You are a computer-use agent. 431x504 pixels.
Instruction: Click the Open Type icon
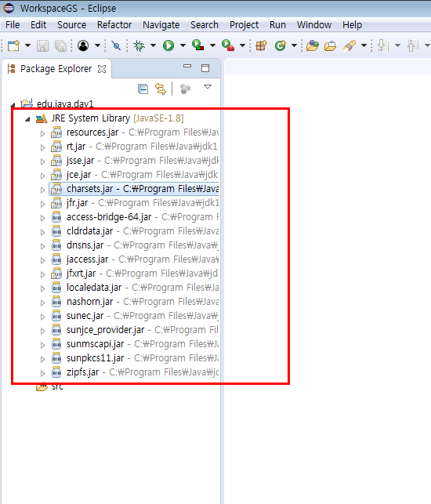click(313, 45)
